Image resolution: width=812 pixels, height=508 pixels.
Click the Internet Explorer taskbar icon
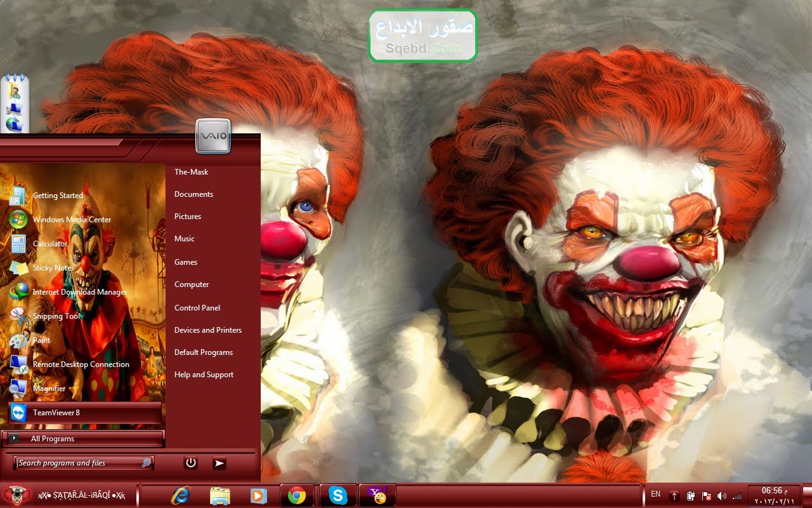click(x=181, y=496)
